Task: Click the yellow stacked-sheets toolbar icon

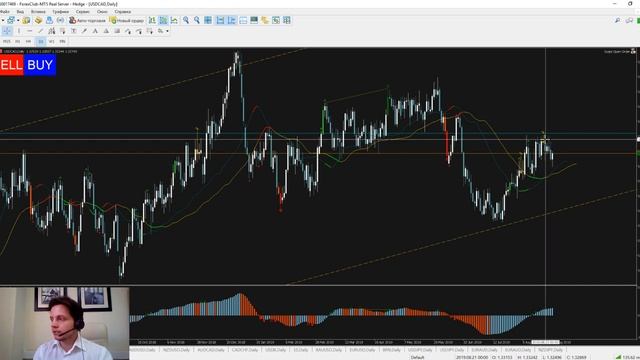Action: [265, 20]
